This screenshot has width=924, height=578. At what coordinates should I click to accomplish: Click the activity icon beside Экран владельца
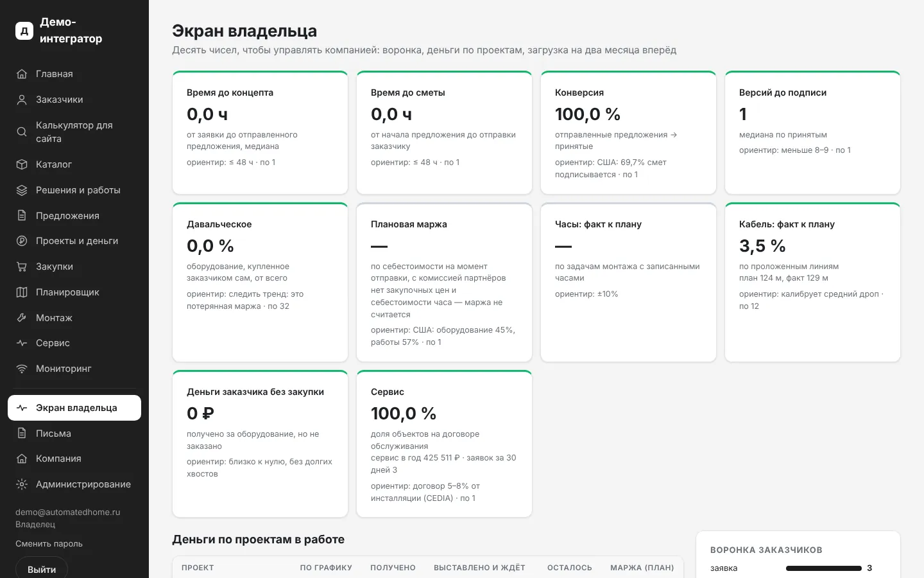coord(22,408)
